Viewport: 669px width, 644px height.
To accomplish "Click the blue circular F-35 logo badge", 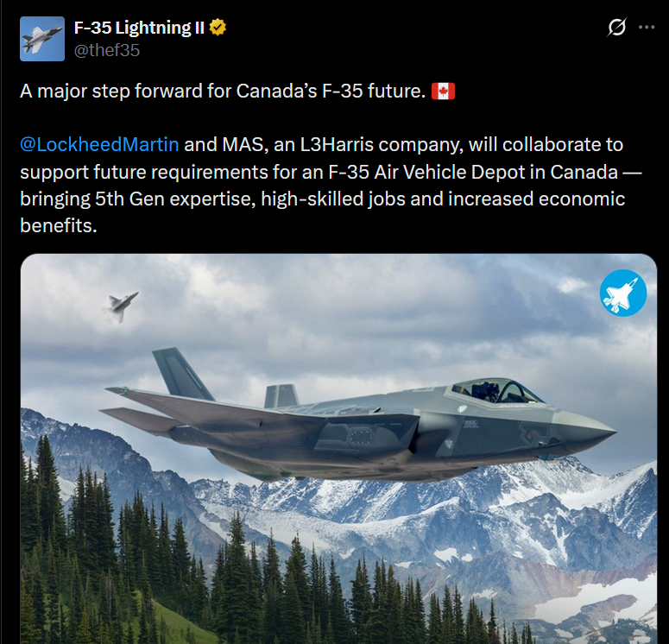I will tap(623, 293).
